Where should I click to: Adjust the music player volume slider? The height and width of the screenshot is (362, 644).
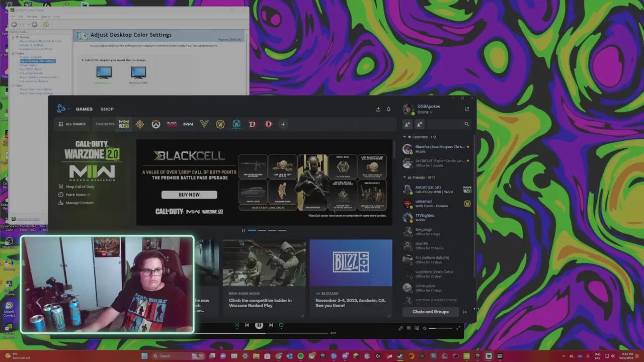[x=440, y=328]
